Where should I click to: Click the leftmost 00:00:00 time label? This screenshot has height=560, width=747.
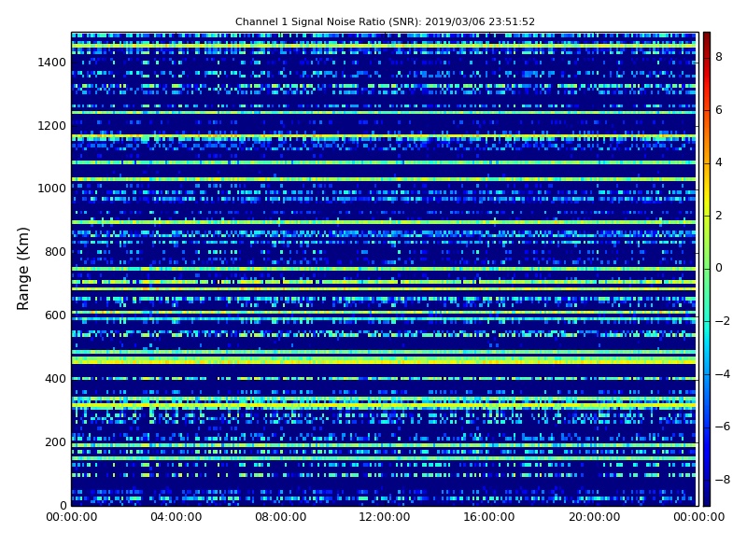coord(72,517)
